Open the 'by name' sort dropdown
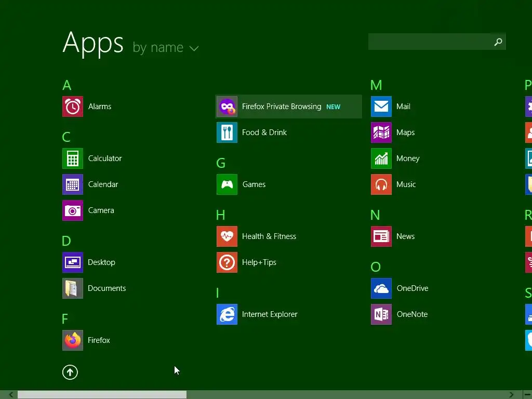The image size is (532, 399). pos(166,47)
